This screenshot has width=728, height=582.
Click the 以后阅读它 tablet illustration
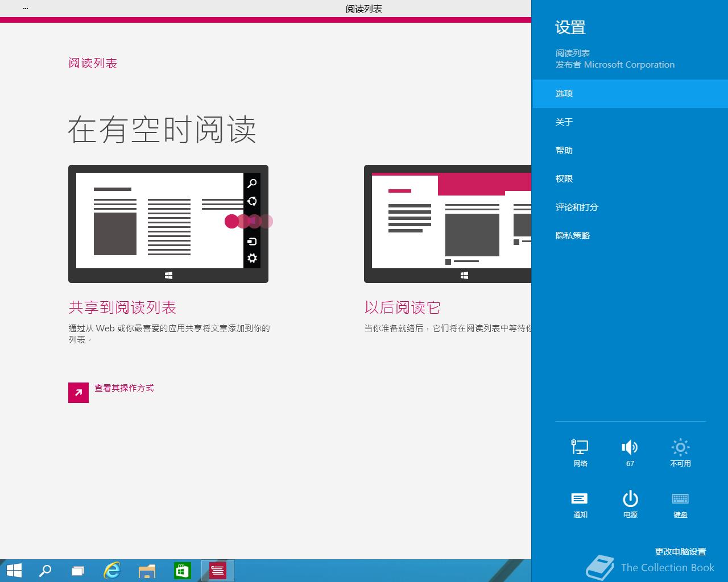click(x=448, y=224)
